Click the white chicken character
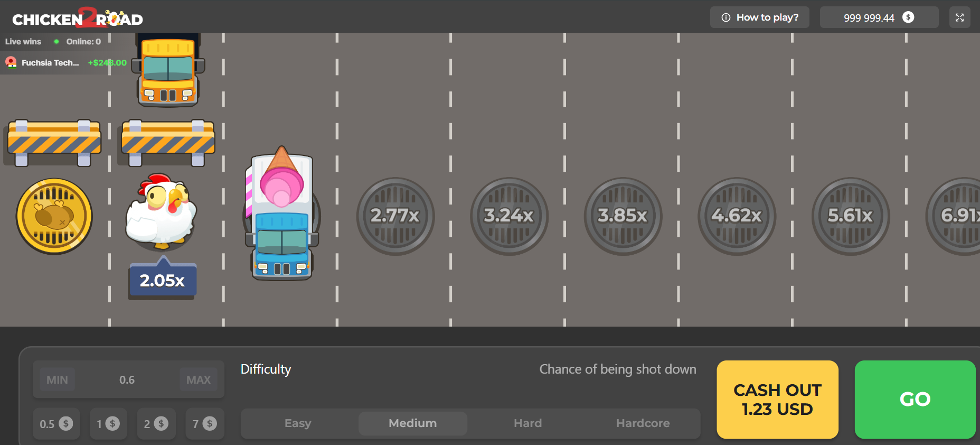The width and height of the screenshot is (980, 445). (x=161, y=212)
